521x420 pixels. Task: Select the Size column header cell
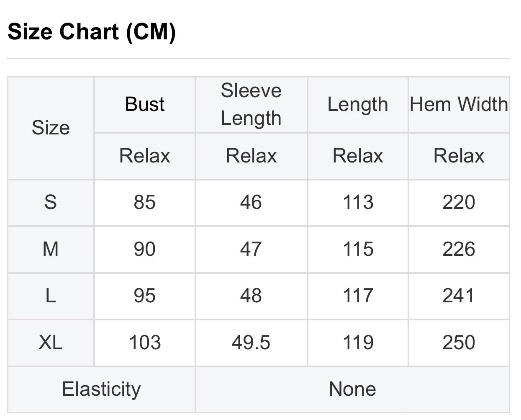pos(51,128)
